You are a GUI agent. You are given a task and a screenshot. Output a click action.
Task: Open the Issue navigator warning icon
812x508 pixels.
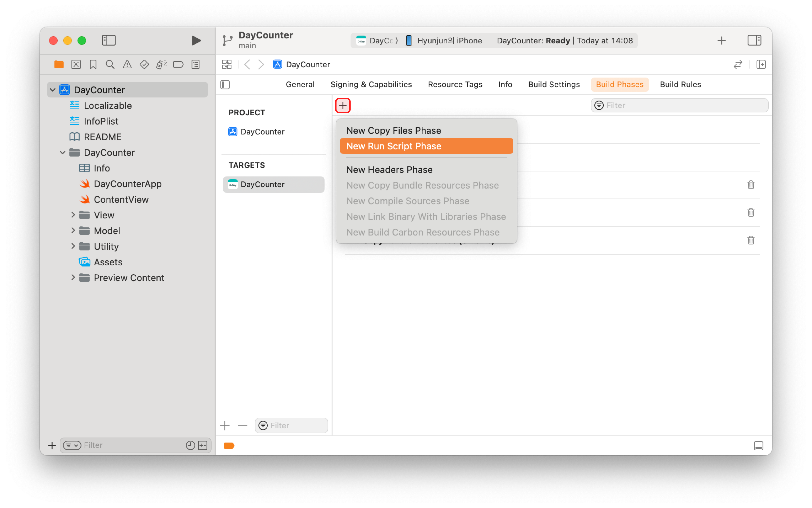(x=127, y=65)
